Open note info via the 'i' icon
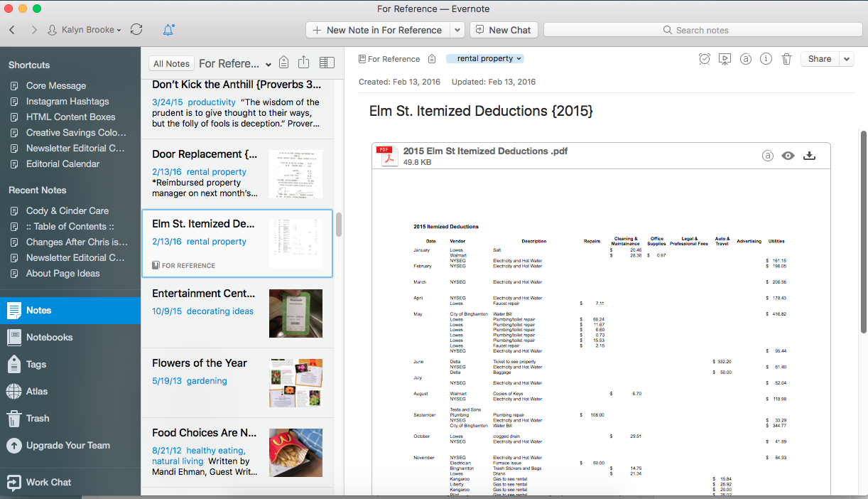The width and height of the screenshot is (868, 499). (766, 59)
